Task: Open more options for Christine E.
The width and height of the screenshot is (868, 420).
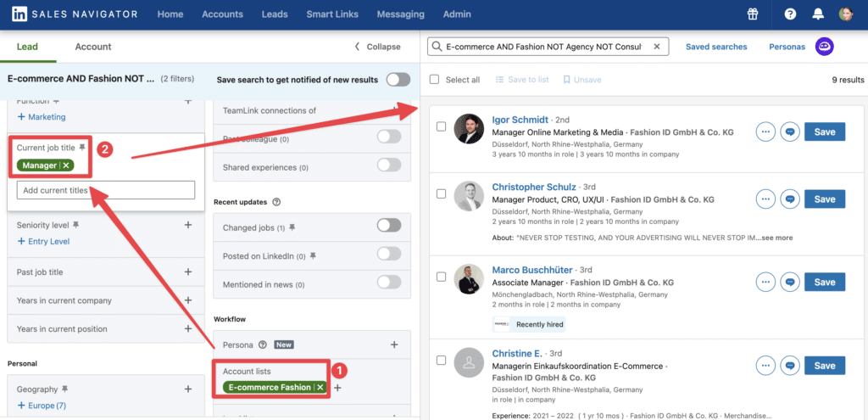Action: point(765,366)
